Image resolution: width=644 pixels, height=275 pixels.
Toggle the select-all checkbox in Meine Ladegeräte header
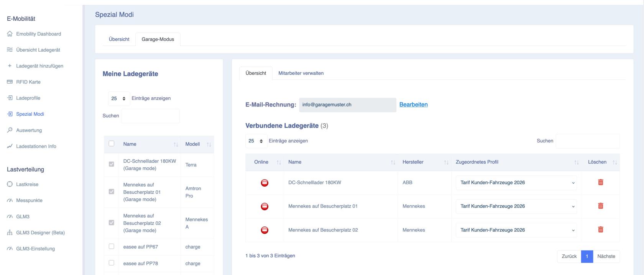(112, 144)
